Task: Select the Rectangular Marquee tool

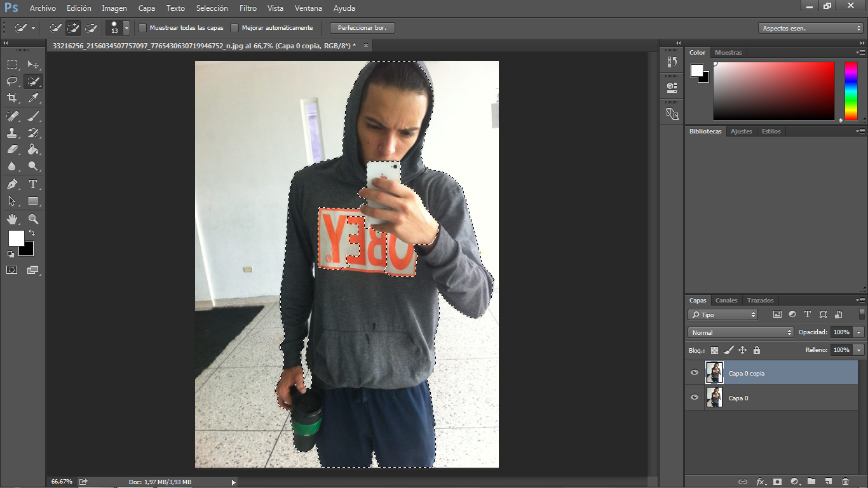Action: (12, 65)
